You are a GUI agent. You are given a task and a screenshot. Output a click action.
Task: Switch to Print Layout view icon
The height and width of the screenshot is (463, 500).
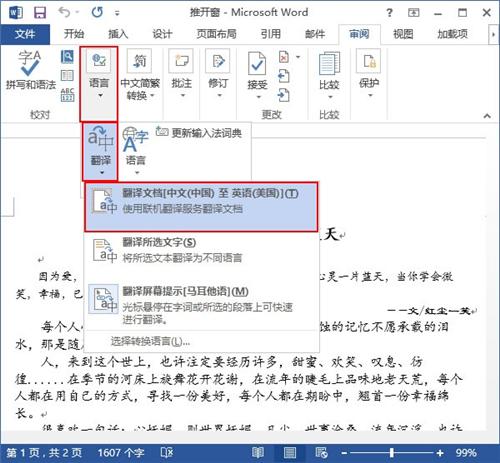tap(290, 453)
